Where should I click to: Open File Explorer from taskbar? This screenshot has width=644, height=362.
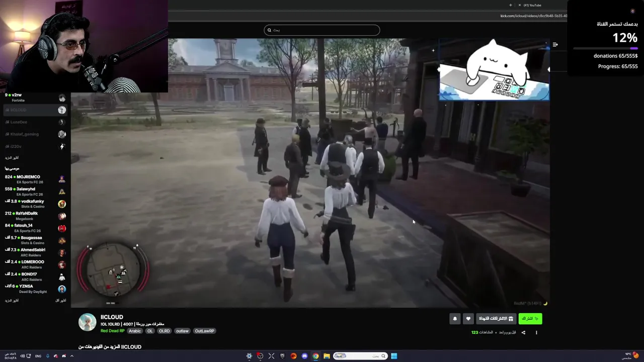click(327, 356)
